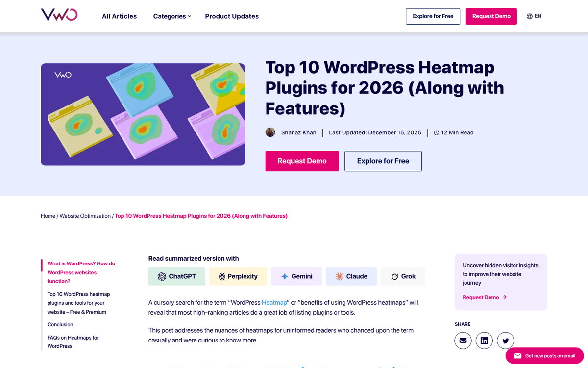Viewport: 588px width, 368px height.
Task: Share the article on Twitter
Action: 505,340
